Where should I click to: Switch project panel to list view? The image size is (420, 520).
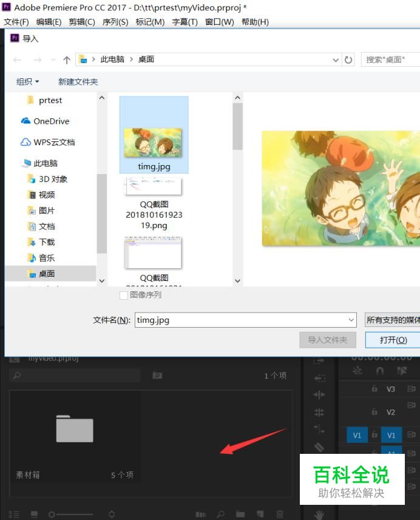pos(14,515)
